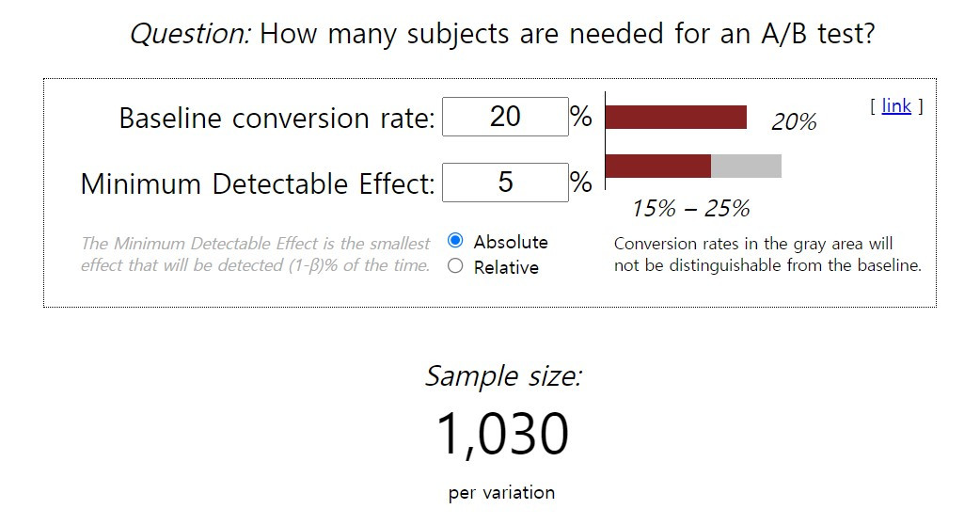Click the italic 20% bar label
The width and height of the screenshot is (980, 525).
[794, 121]
